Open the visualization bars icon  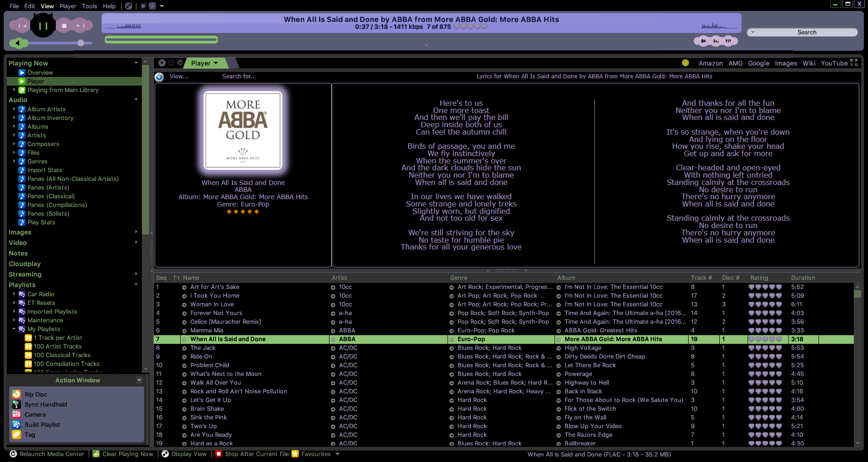click(716, 41)
